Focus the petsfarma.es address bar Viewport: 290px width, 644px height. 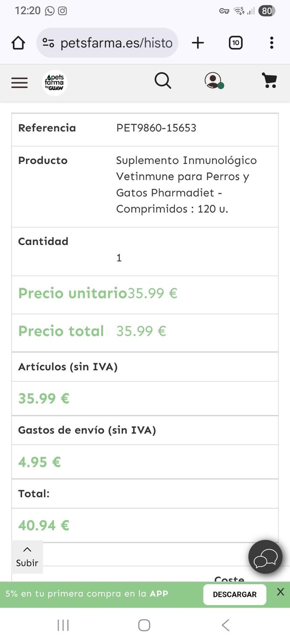(116, 43)
